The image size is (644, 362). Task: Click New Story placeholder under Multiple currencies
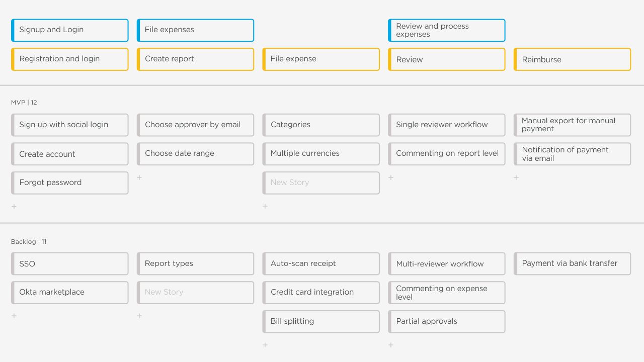coord(321,183)
